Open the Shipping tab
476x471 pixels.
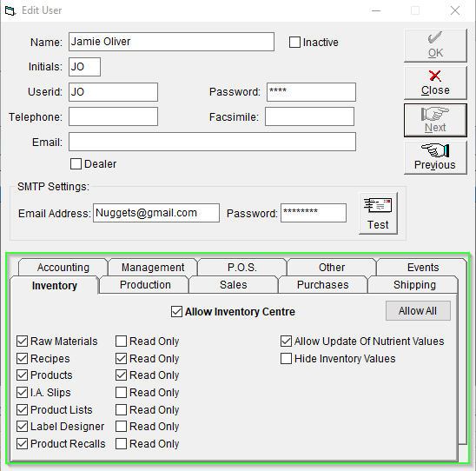414,285
